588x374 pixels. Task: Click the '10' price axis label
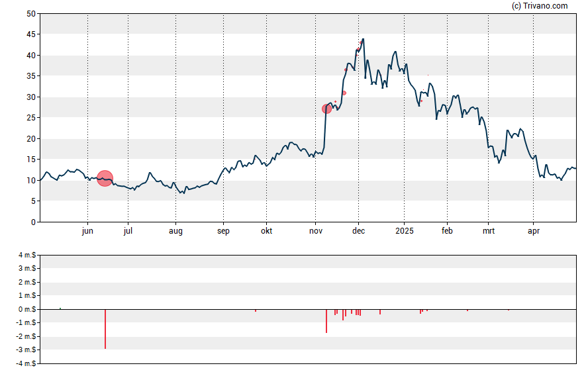click(31, 180)
